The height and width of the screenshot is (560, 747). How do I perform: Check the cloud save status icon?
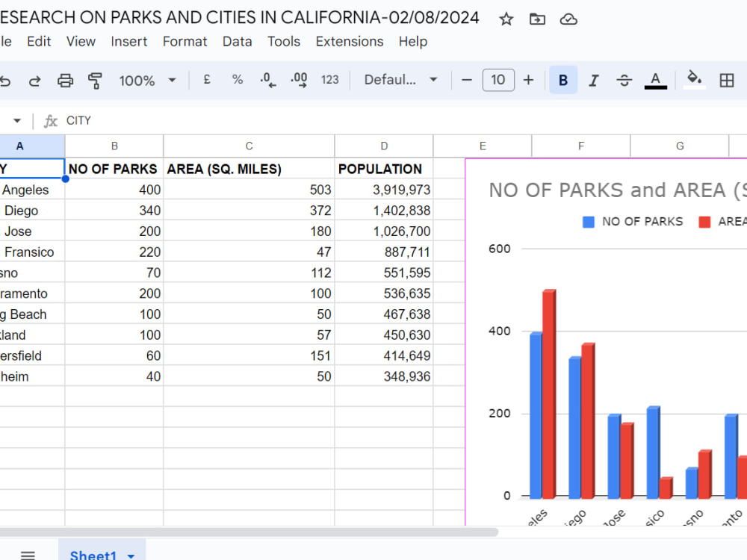click(x=568, y=19)
